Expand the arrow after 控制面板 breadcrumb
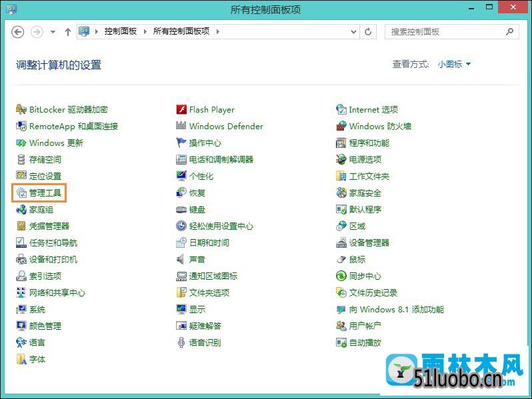 145,31
